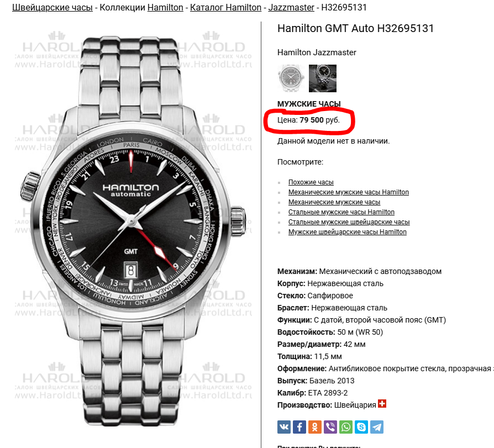This screenshot has width=494, height=448.
Task: Click the Swiss flag icon next to Швейцария
Action: 382,404
